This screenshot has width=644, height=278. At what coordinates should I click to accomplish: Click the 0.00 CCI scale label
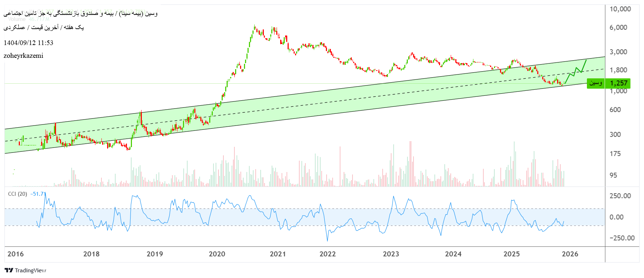tap(616, 217)
